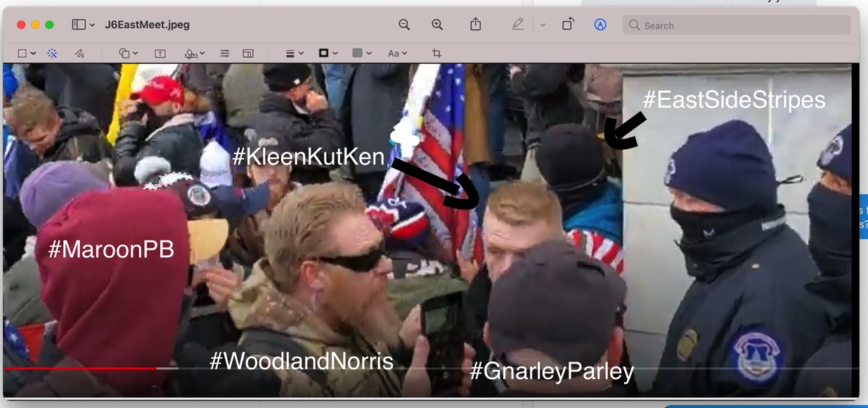Expand the Border Color dropdown arrow
This screenshot has height=408, width=868.
335,53
